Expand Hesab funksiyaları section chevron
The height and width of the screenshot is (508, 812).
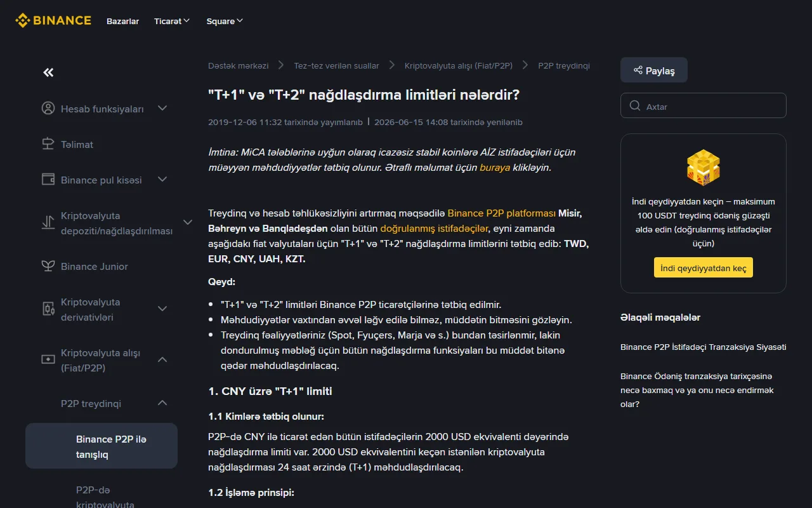[x=162, y=108]
